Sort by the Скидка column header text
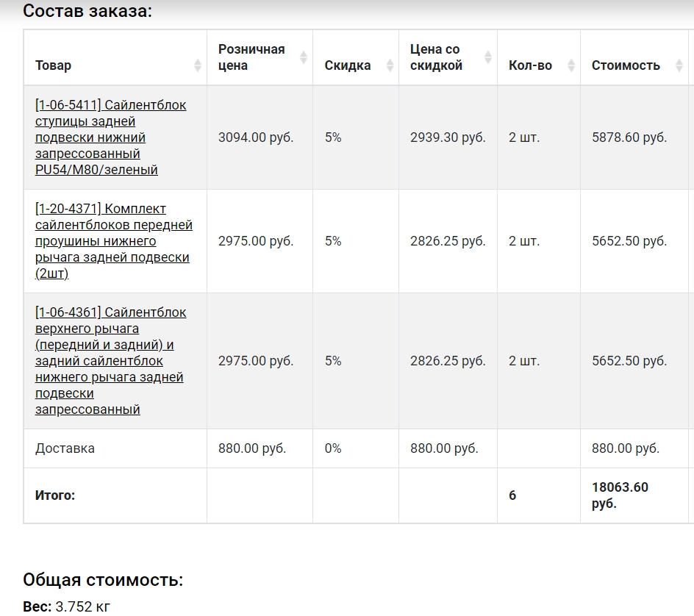The width and height of the screenshot is (694, 616). [x=347, y=65]
